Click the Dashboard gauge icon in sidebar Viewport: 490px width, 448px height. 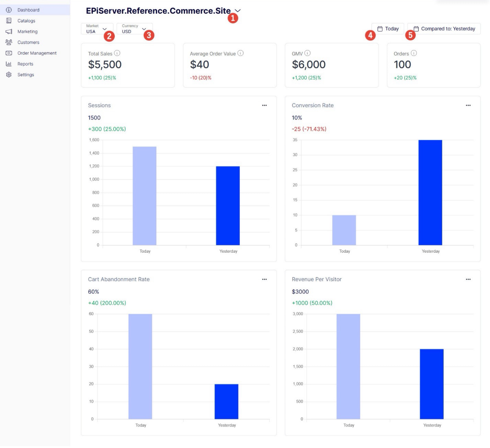point(9,10)
